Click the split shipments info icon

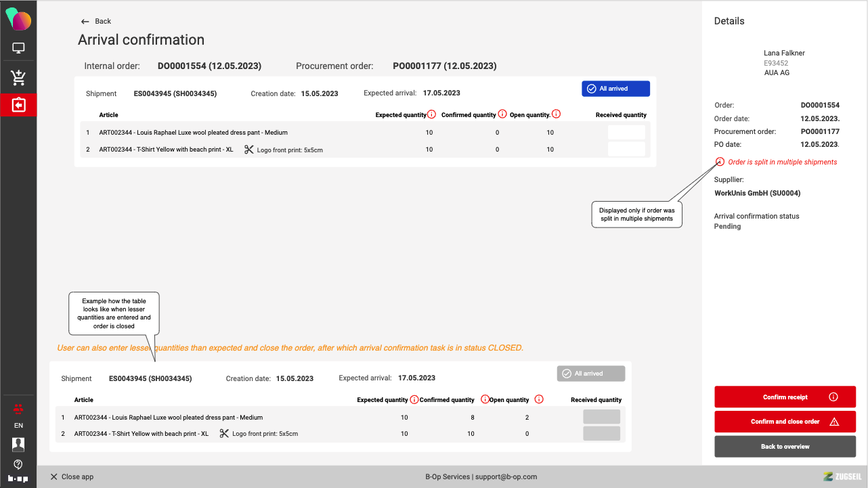click(x=720, y=162)
